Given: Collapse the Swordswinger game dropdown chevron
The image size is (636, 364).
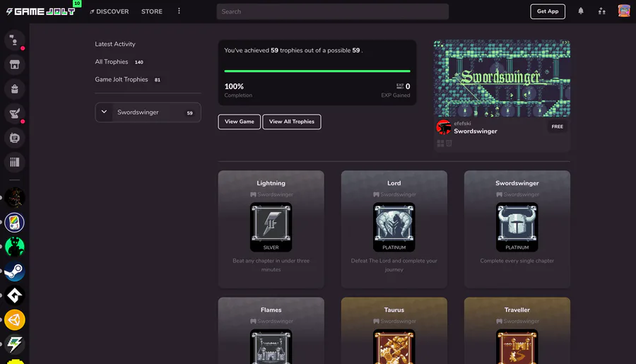Looking at the screenshot, I should pyautogui.click(x=105, y=112).
